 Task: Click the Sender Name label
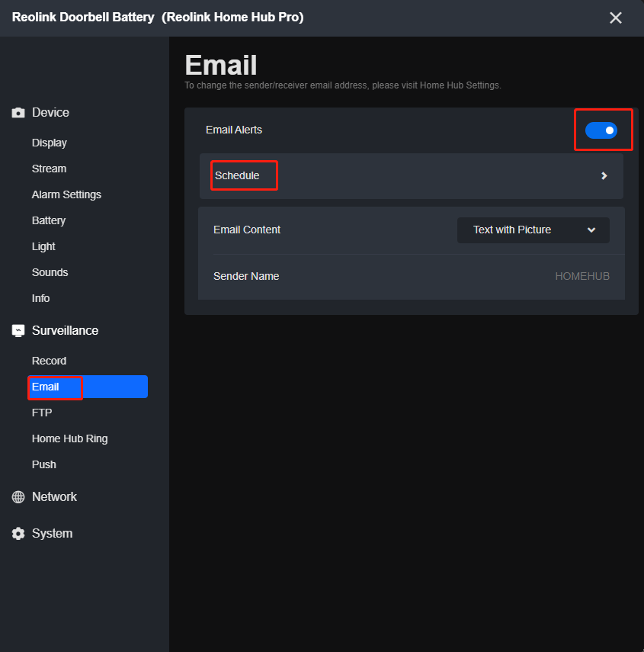point(246,276)
